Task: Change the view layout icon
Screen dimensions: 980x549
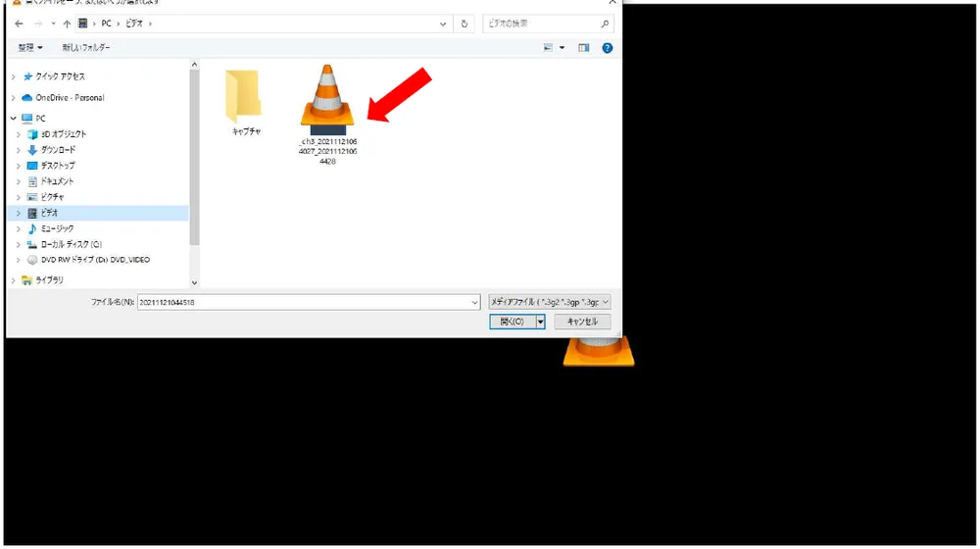Action: 548,47
